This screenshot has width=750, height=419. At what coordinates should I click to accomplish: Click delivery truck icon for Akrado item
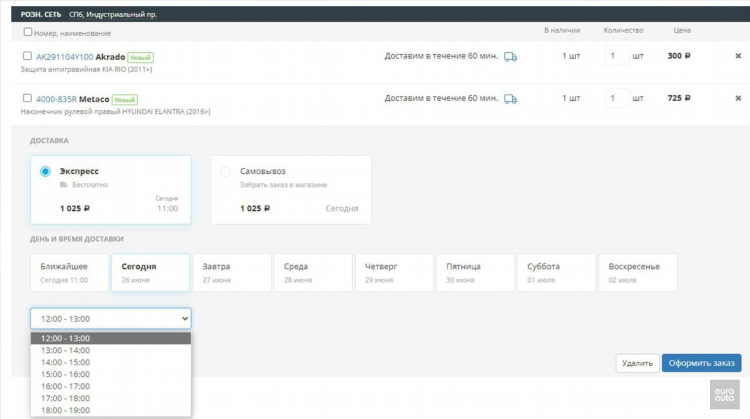coord(510,57)
